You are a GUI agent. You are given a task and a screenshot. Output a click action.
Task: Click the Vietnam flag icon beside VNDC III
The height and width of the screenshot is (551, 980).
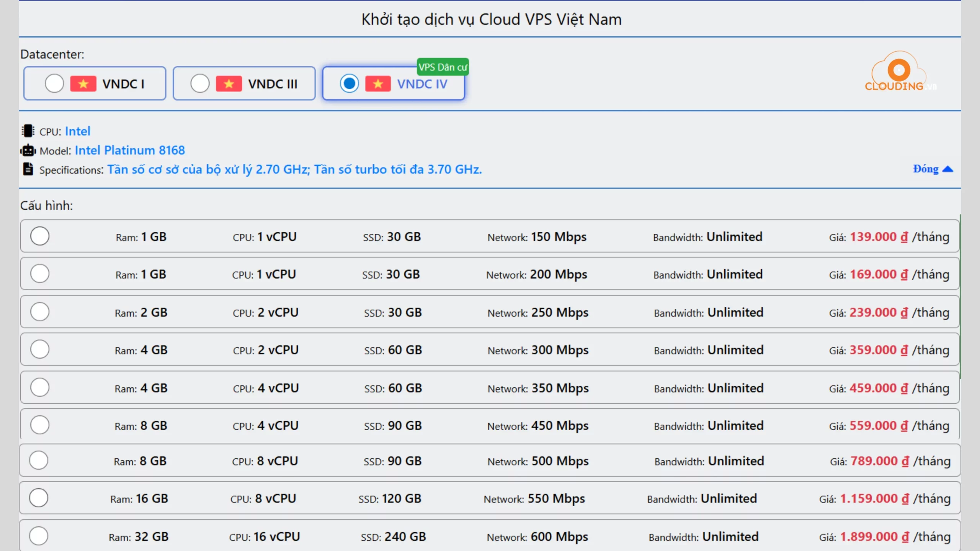229,83
